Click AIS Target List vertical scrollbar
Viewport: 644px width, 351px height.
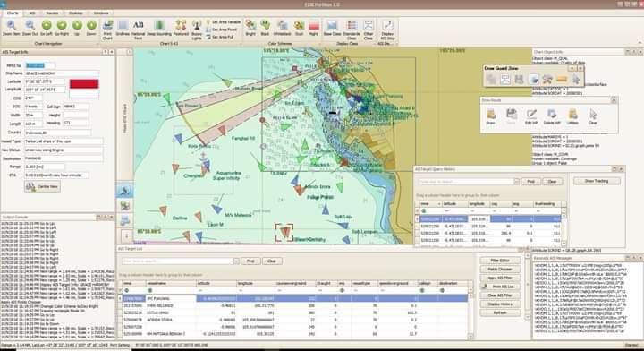pos(470,312)
